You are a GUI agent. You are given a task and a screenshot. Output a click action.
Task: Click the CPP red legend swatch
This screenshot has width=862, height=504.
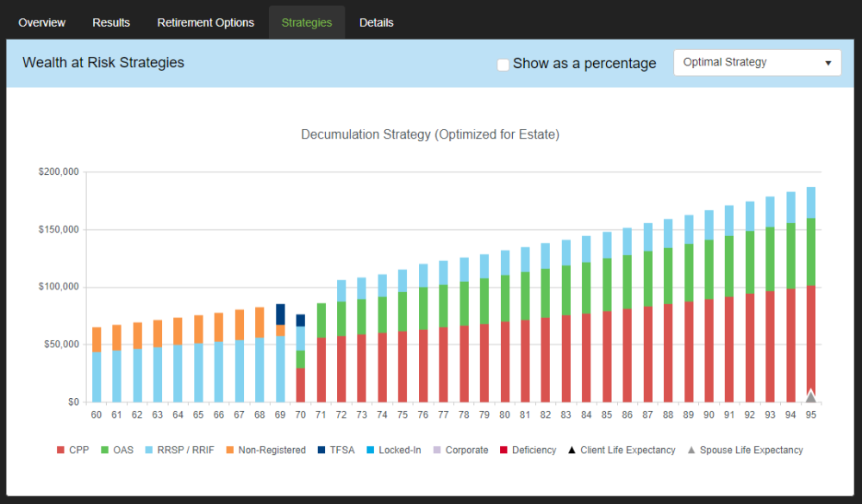[60, 451]
